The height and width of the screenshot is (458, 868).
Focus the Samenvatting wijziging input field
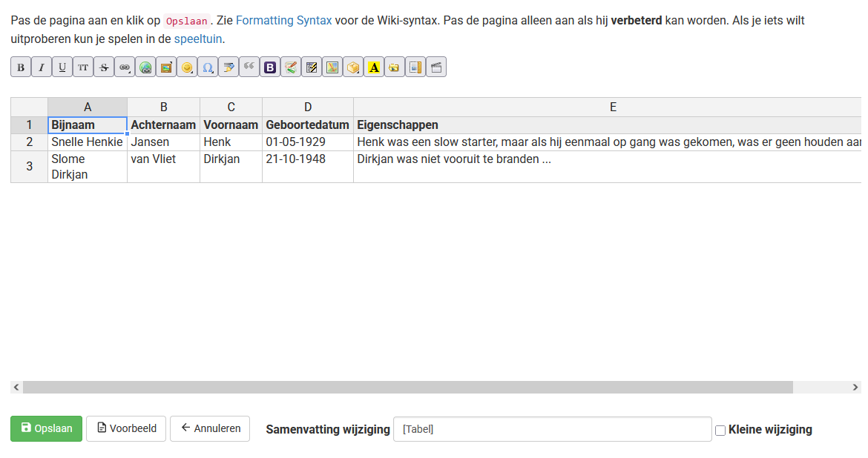(552, 429)
